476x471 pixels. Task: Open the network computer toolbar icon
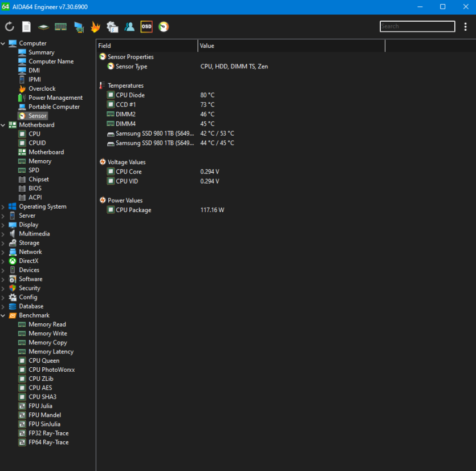79,27
